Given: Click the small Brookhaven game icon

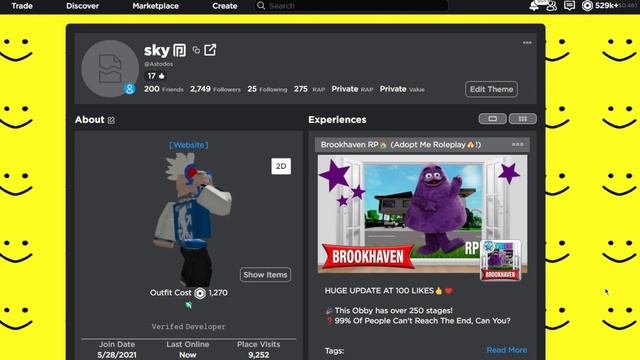Looking at the screenshot, I should [500, 260].
